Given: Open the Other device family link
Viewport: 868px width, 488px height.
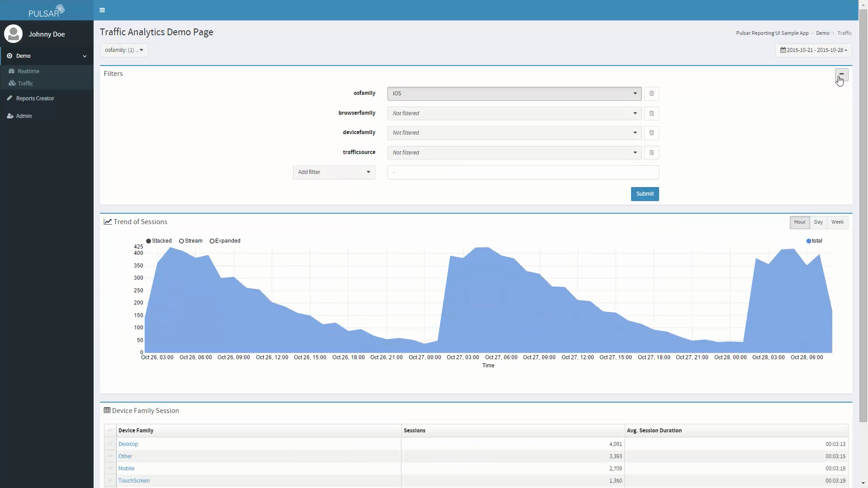Looking at the screenshot, I should pos(125,456).
